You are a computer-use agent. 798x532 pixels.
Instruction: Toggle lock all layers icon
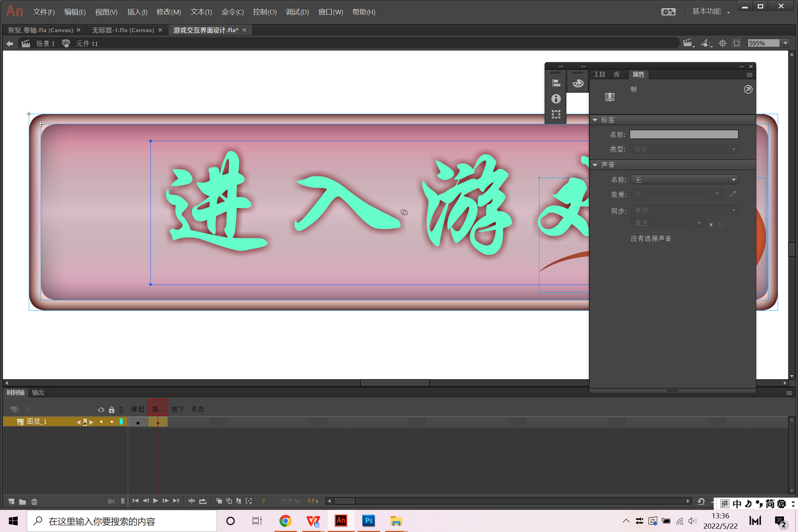coord(112,409)
